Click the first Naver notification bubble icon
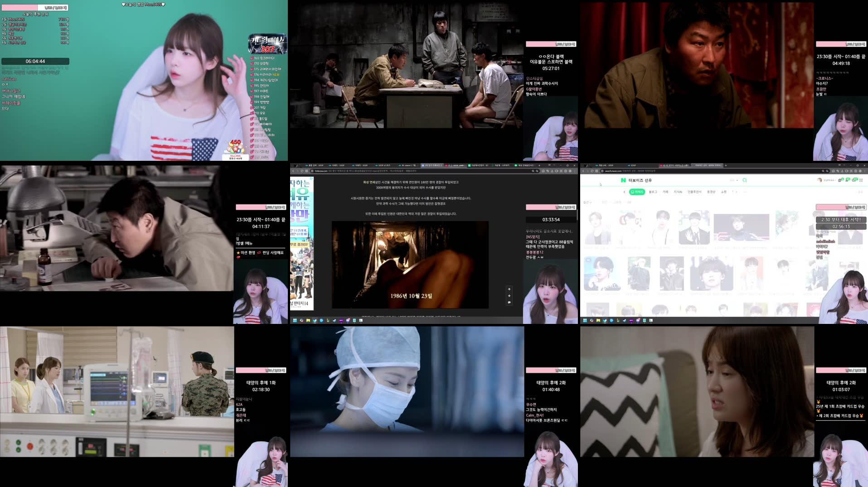868x487 pixels. 841,180
